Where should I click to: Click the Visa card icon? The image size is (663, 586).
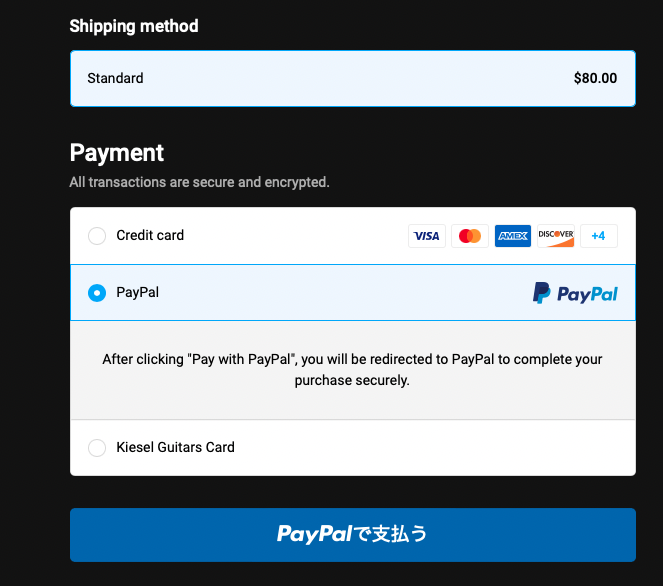(x=427, y=236)
